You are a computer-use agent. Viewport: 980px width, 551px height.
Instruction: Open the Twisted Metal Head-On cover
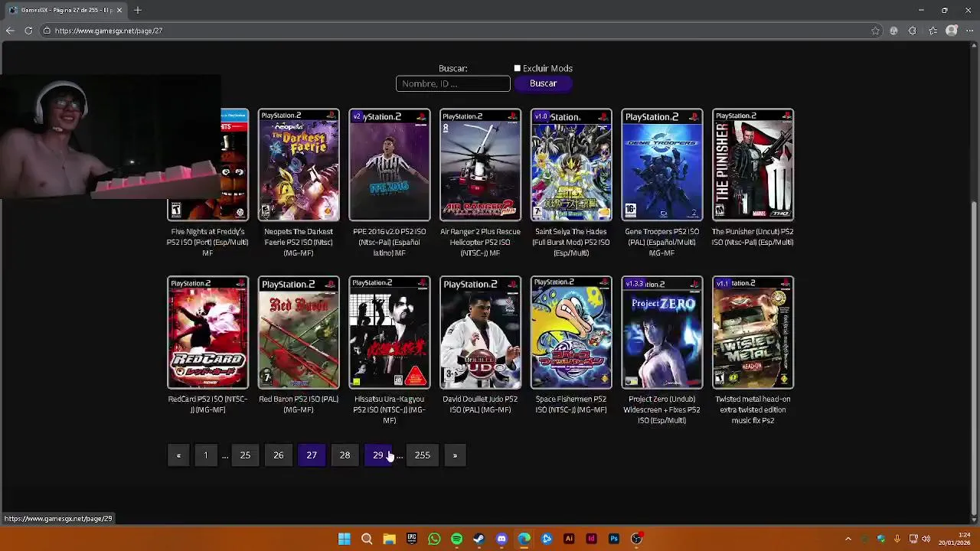(x=753, y=332)
